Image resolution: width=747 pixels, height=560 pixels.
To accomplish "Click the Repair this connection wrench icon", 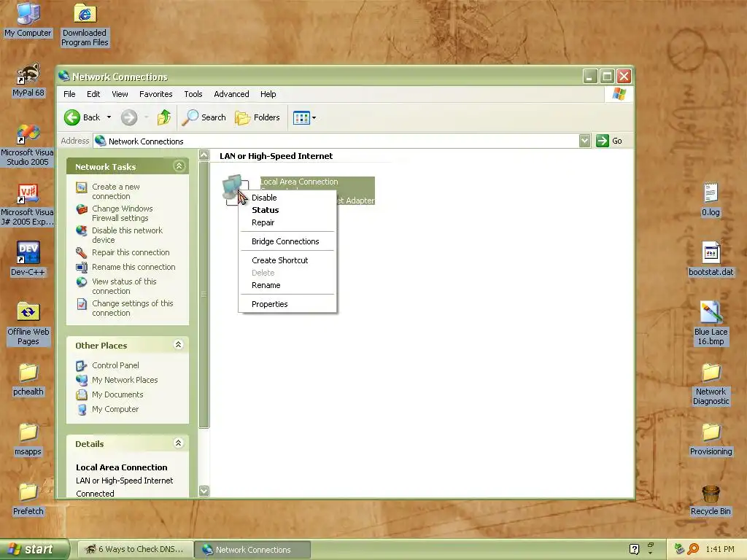I will point(82,252).
